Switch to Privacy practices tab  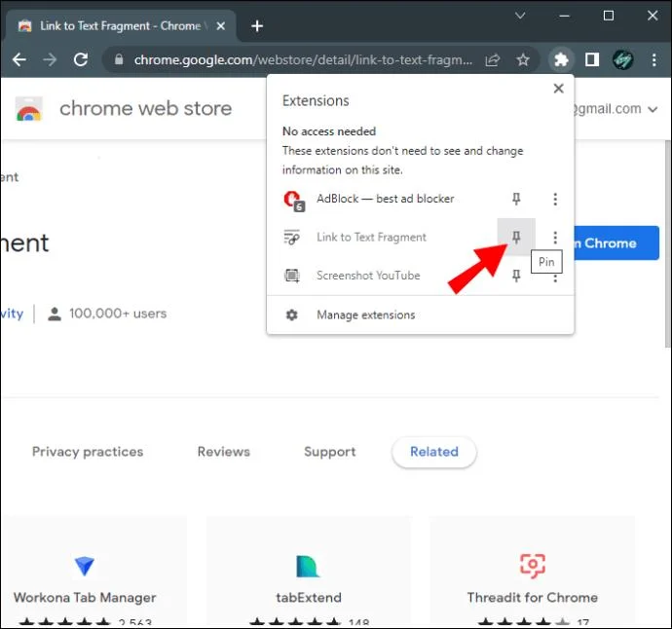click(88, 452)
